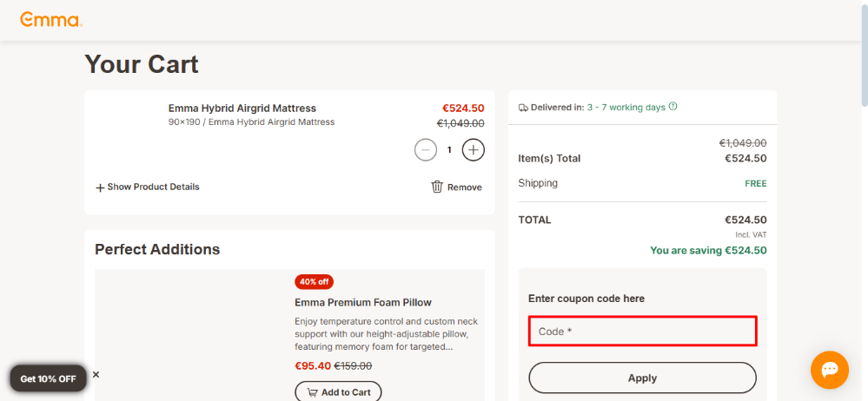Focus the coupon Code input field
The height and width of the screenshot is (401, 868).
point(642,332)
